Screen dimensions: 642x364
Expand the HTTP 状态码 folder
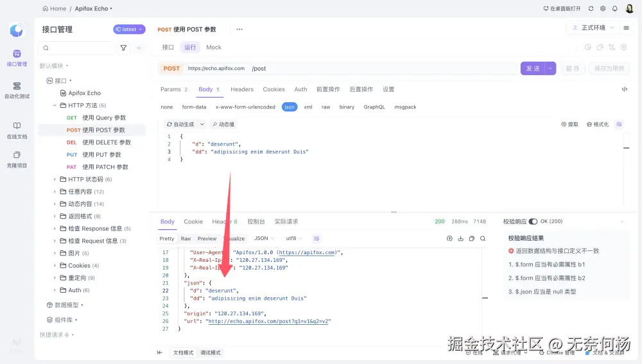[85, 179]
